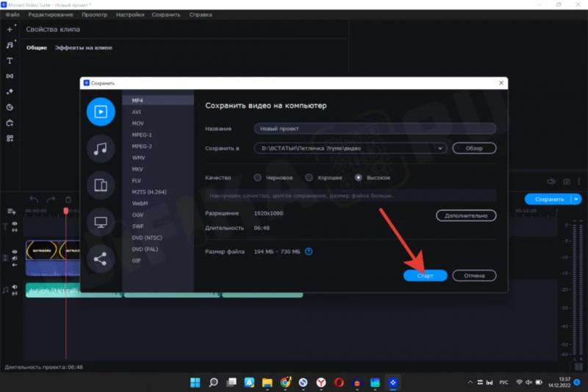Choose the TV monitor export icon
588x392 pixels.
click(x=101, y=221)
